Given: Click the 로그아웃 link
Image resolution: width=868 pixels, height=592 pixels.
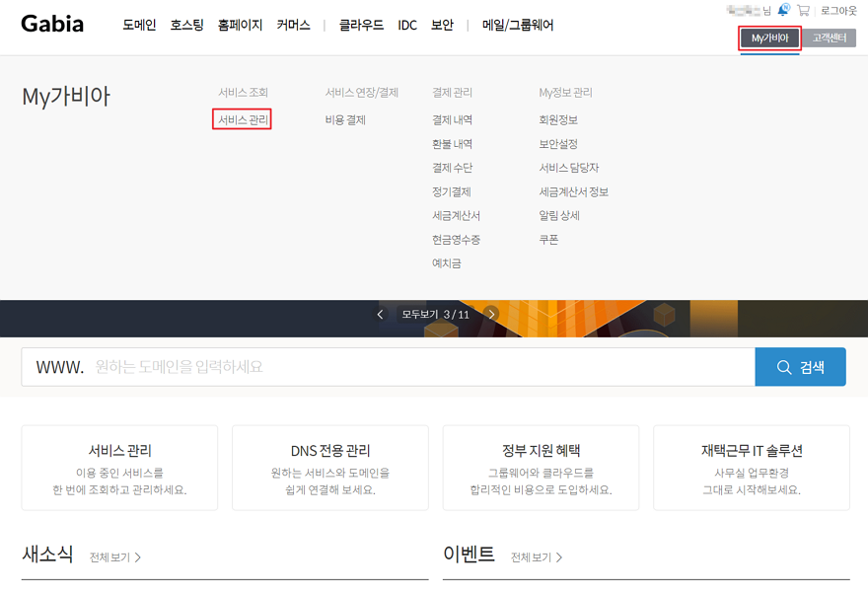Looking at the screenshot, I should tap(838, 11).
